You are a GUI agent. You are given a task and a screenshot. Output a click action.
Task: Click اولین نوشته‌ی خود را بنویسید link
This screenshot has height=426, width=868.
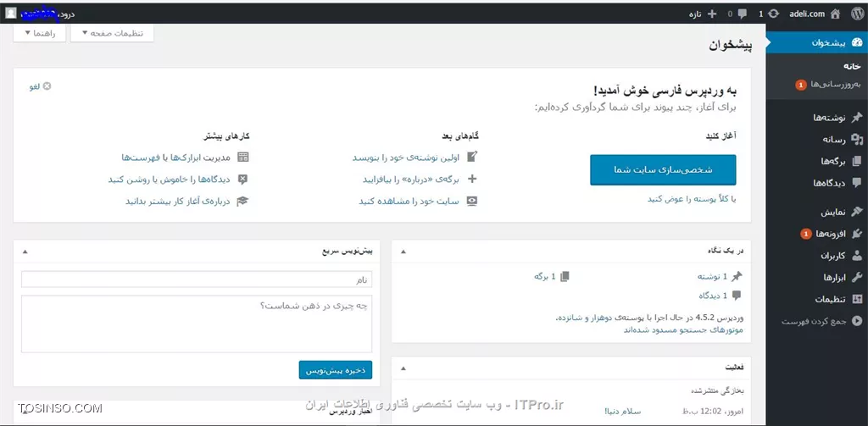point(406,158)
